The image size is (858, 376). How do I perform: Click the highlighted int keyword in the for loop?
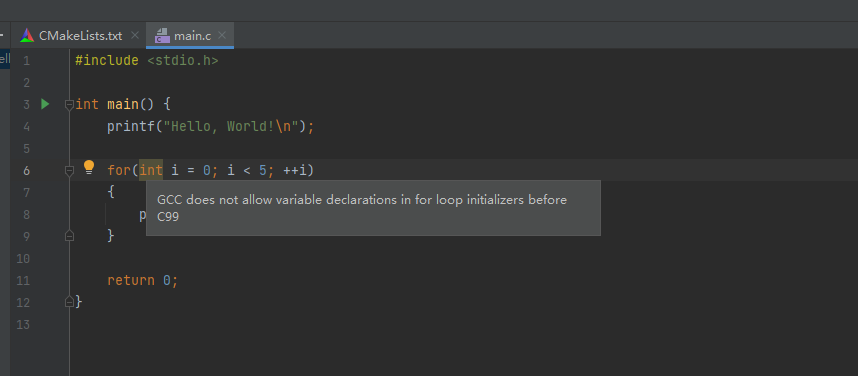coord(151,170)
